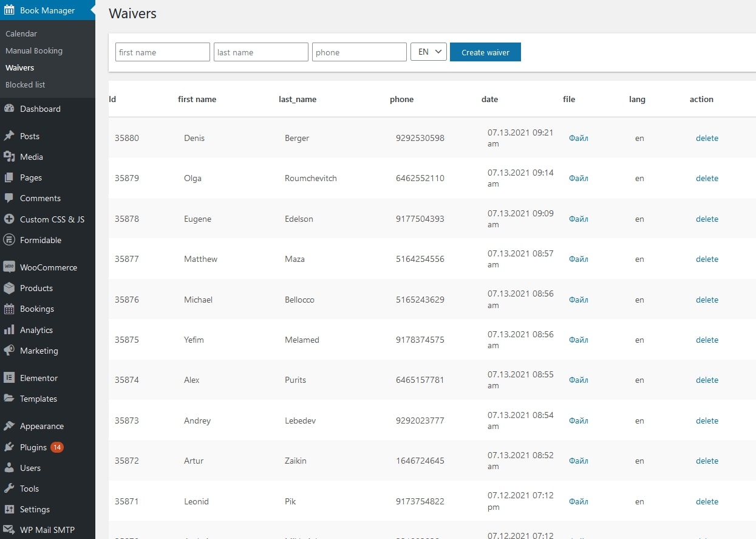This screenshot has height=539, width=756.
Task: Open the Файл link for Matthew Maza
Action: (x=579, y=259)
